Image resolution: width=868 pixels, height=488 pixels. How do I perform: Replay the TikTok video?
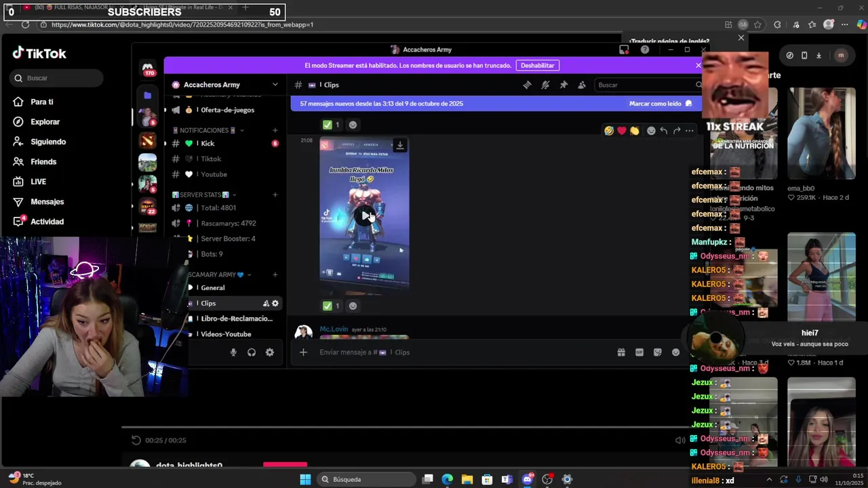[x=136, y=440]
